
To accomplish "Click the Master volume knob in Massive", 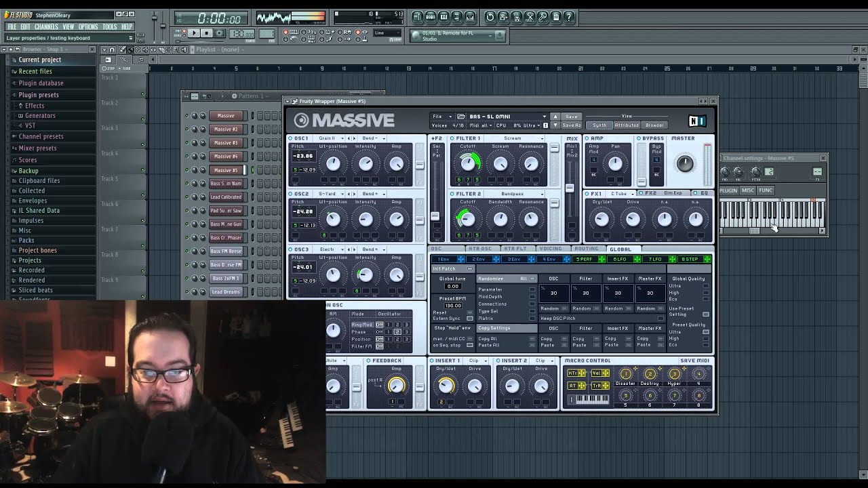I will pyautogui.click(x=685, y=163).
